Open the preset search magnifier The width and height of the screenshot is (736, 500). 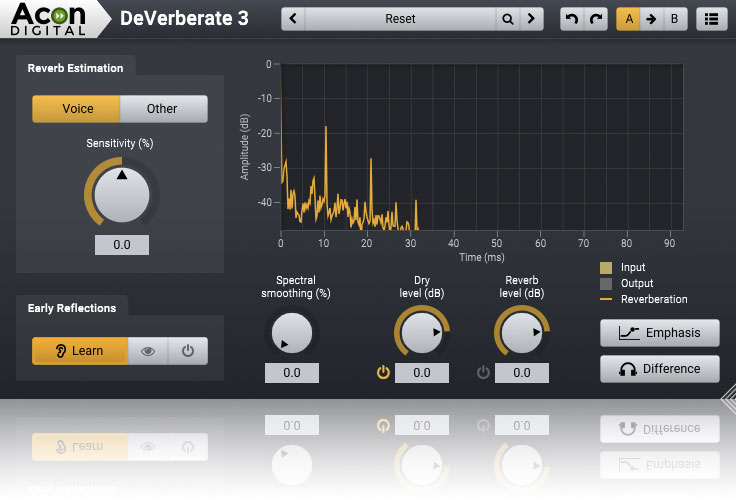tap(508, 19)
